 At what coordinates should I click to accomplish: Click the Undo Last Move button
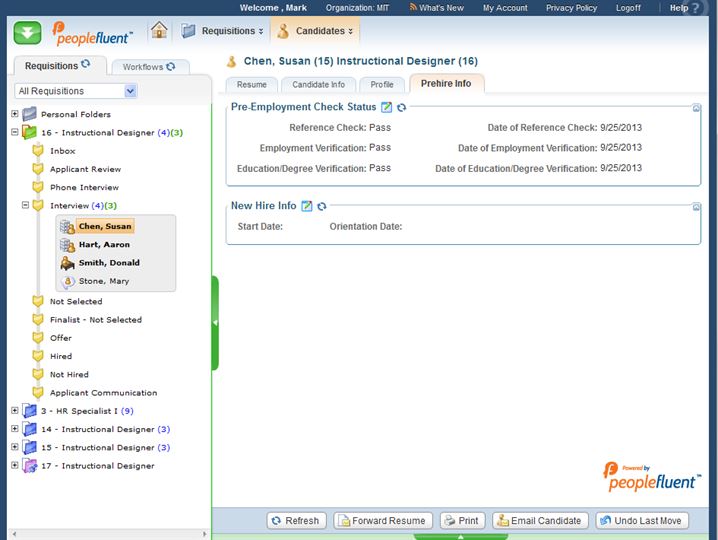click(642, 520)
